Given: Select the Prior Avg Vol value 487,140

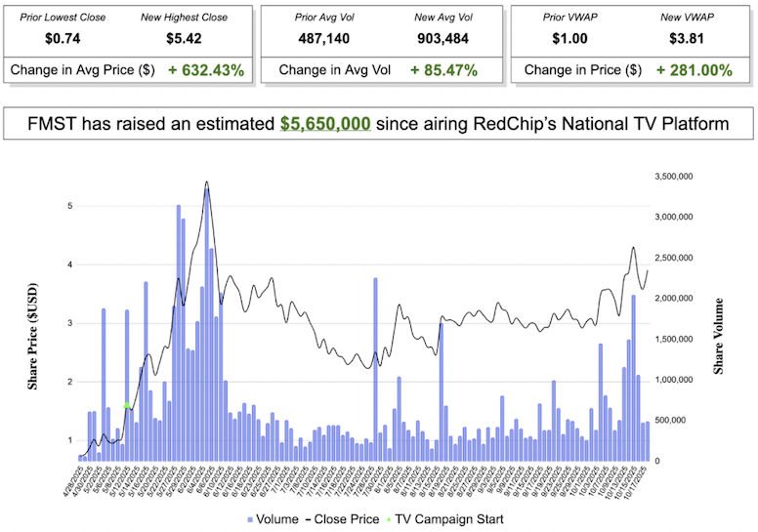Looking at the screenshot, I should tap(324, 39).
